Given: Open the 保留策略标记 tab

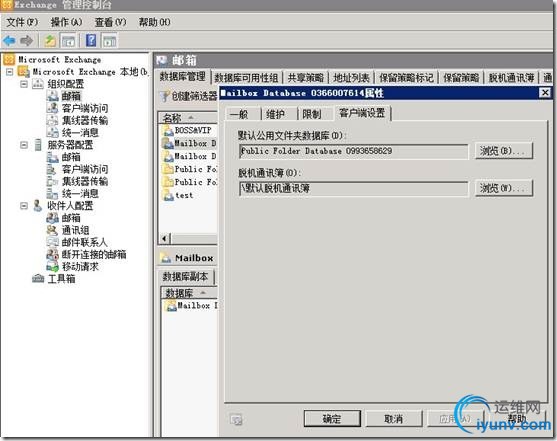Looking at the screenshot, I should click(x=406, y=78).
